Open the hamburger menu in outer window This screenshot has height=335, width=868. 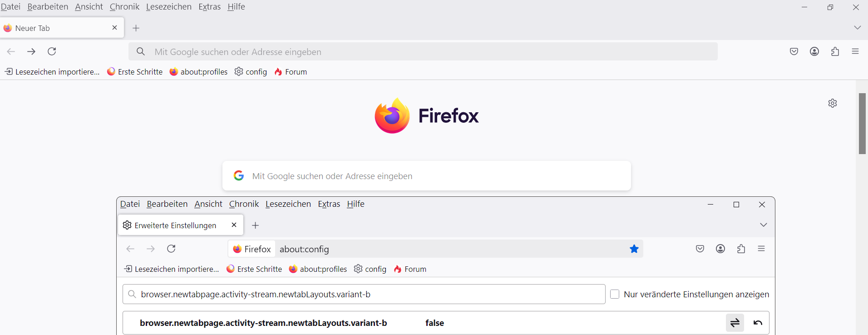[x=855, y=51]
